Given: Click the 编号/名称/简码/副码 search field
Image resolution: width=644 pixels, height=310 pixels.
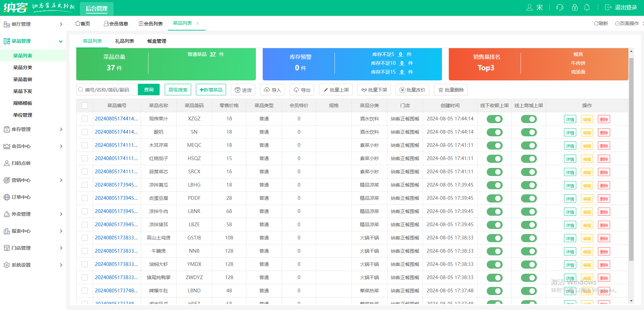Looking at the screenshot, I should 107,90.
